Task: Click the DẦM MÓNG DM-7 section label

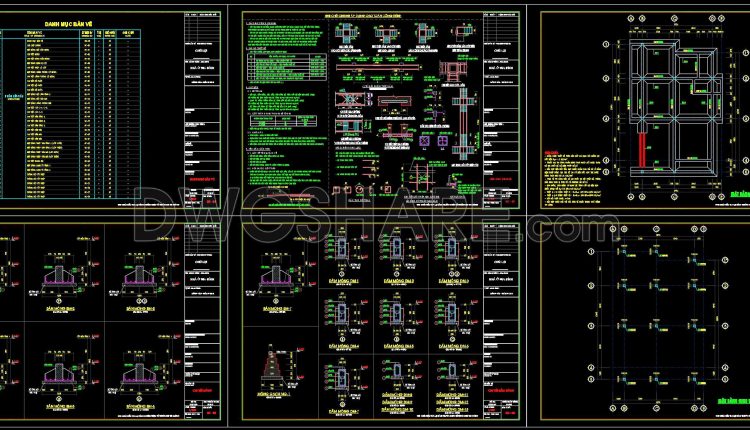Action: click(x=344, y=411)
